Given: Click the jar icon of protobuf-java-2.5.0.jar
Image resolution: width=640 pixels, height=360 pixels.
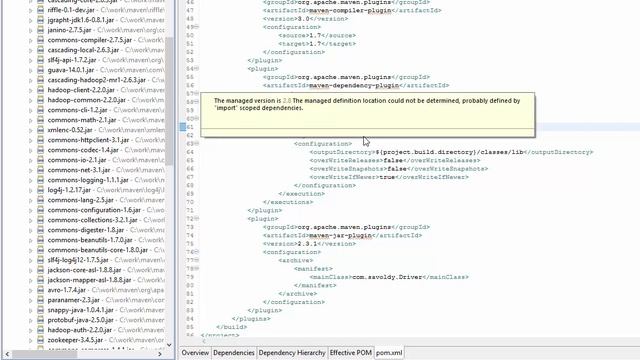Looking at the screenshot, I should click(x=40, y=320).
